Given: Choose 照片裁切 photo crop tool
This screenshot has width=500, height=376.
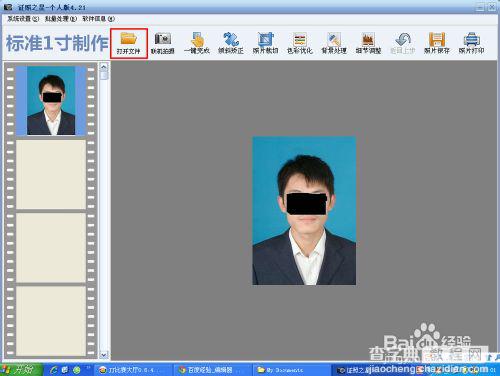Looking at the screenshot, I should tap(265, 44).
